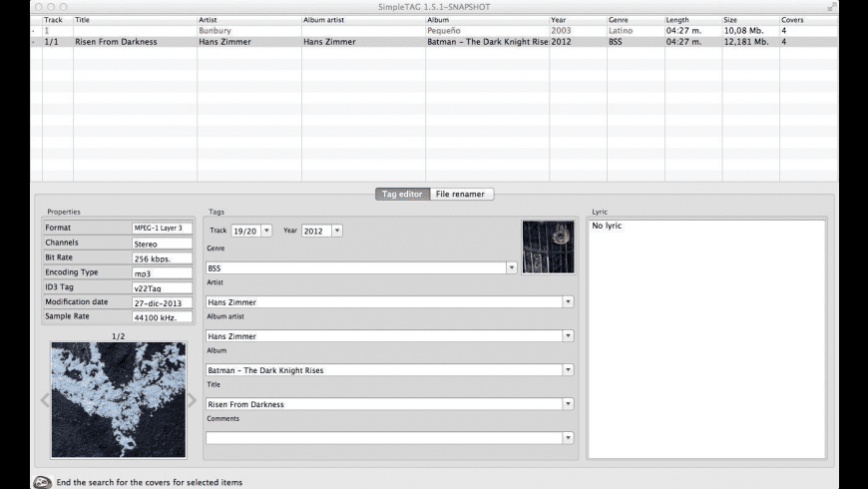Select the Pequeño album cell
The image size is (868, 489).
tap(487, 31)
